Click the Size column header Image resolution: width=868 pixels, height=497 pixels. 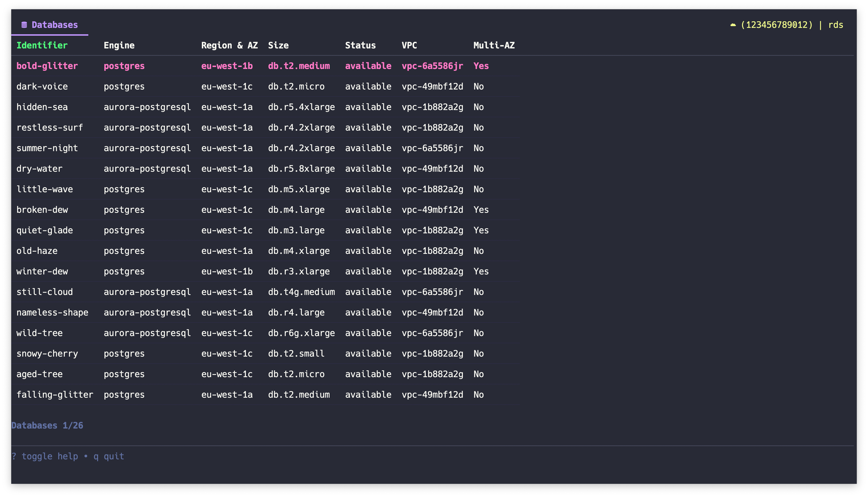[278, 45]
